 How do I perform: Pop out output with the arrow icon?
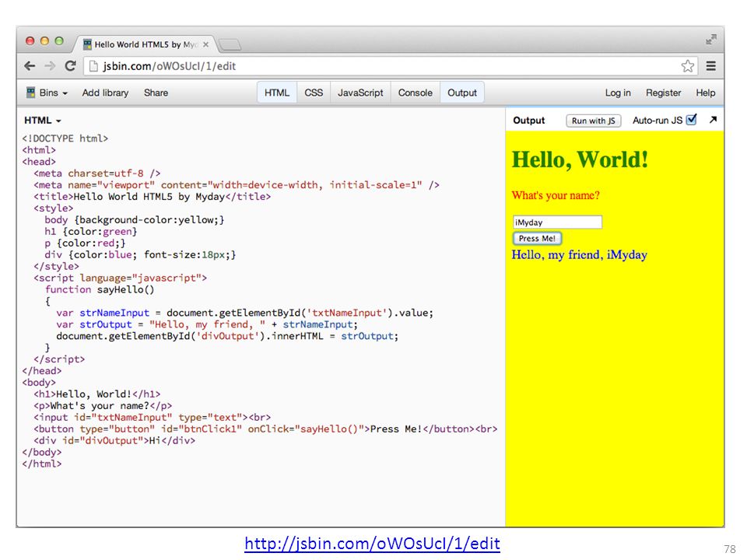pos(713,120)
